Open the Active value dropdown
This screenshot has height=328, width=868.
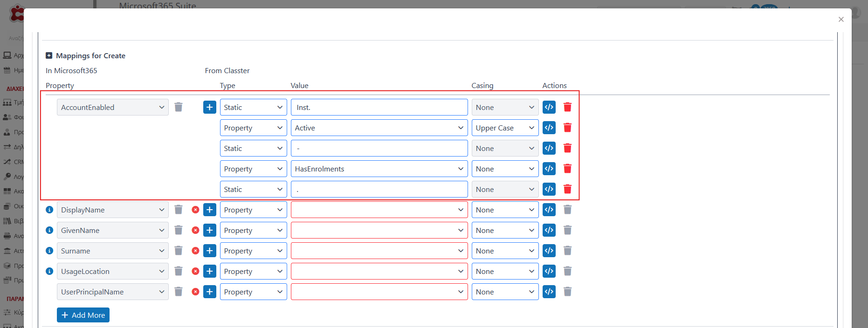(379, 128)
